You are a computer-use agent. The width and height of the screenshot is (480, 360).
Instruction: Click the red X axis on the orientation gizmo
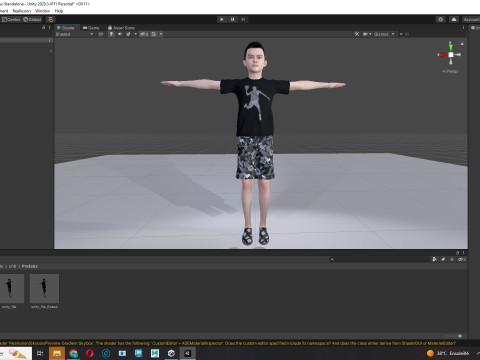coord(443,55)
